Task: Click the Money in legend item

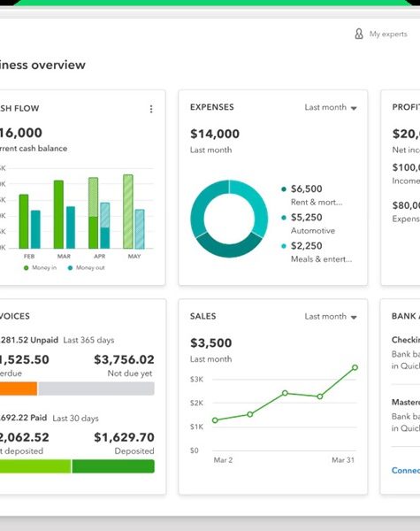Action: [41, 267]
